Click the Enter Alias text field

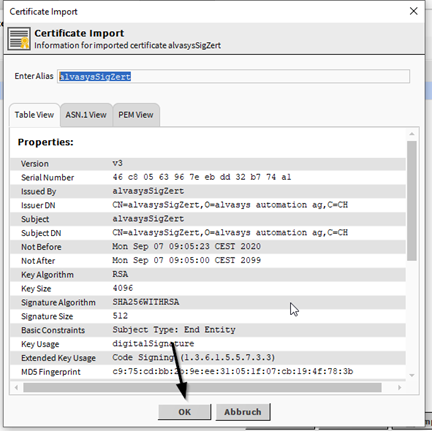click(x=233, y=76)
